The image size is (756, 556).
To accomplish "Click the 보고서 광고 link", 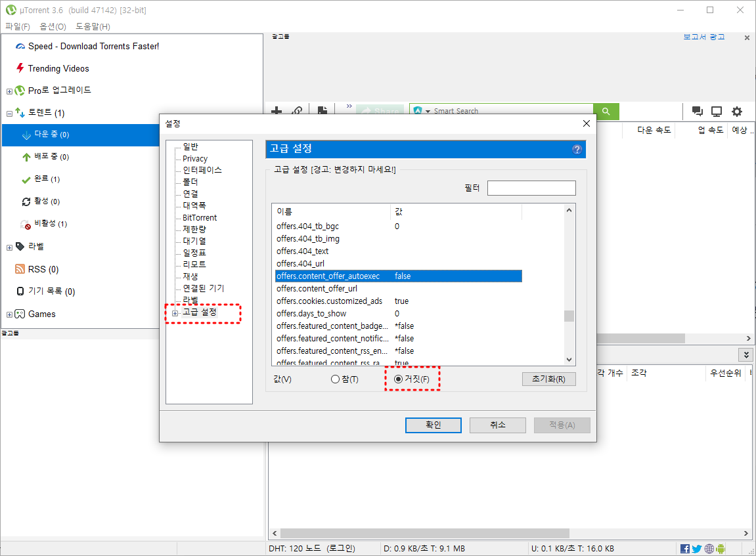I will pyautogui.click(x=704, y=37).
